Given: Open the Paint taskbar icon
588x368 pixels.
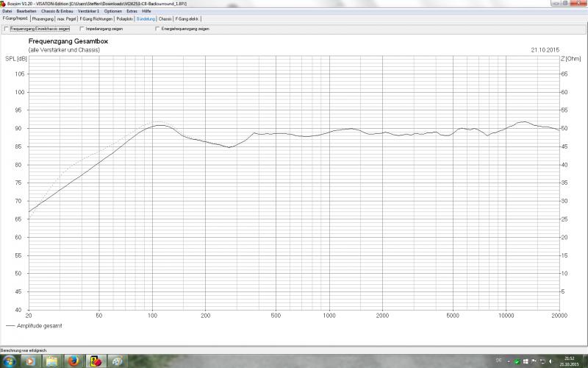Looking at the screenshot, I should tap(117, 361).
